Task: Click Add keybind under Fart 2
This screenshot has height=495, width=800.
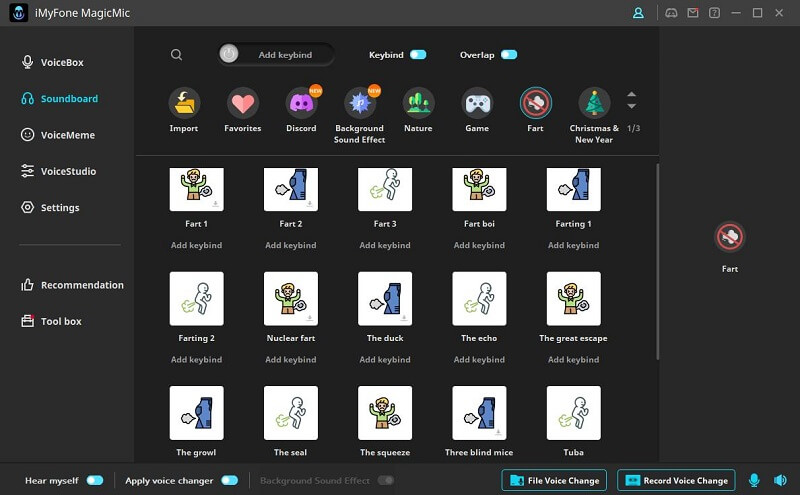Action: pyautogui.click(x=291, y=245)
